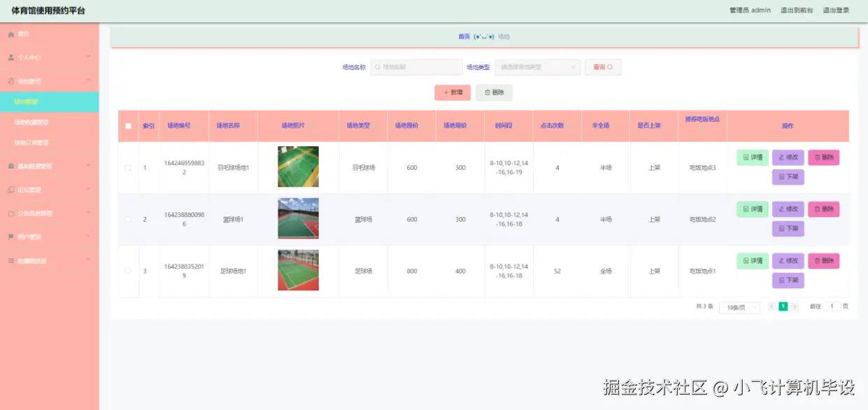868x410 pixels.
Task: Click the 场地照片 column sort icon
Action: point(308,126)
